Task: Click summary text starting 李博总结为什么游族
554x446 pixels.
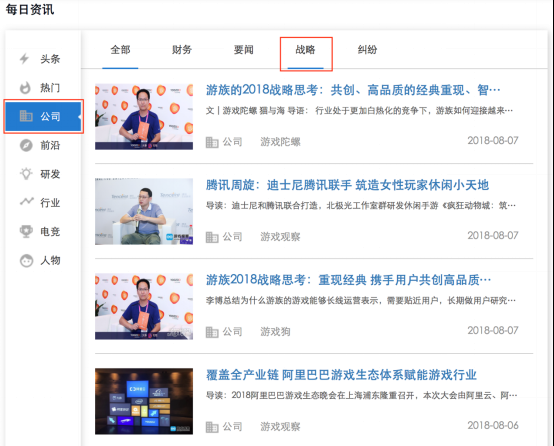Action: 361,301
